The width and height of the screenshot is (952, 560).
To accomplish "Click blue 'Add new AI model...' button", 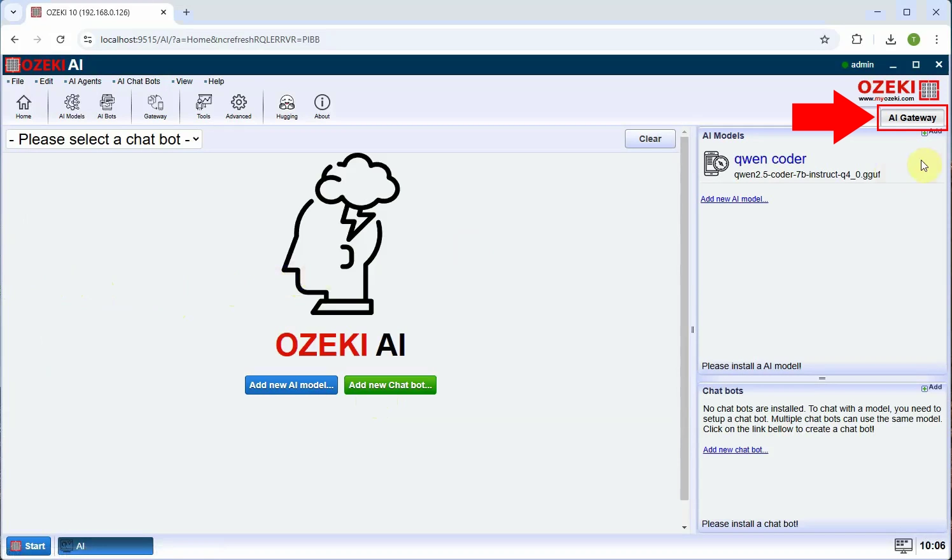I will pyautogui.click(x=291, y=385).
